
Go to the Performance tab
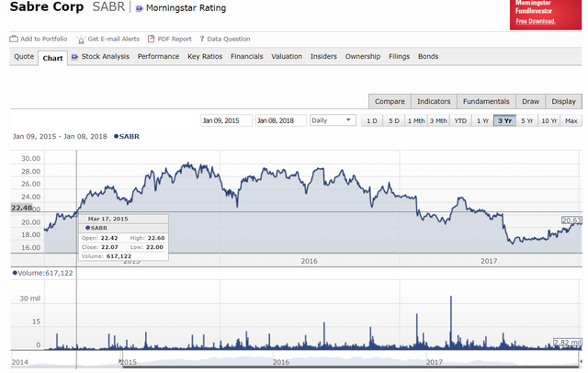pyautogui.click(x=158, y=56)
